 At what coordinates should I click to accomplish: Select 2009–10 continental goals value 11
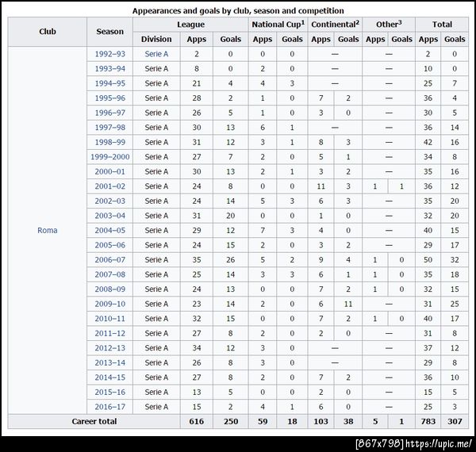coord(348,304)
